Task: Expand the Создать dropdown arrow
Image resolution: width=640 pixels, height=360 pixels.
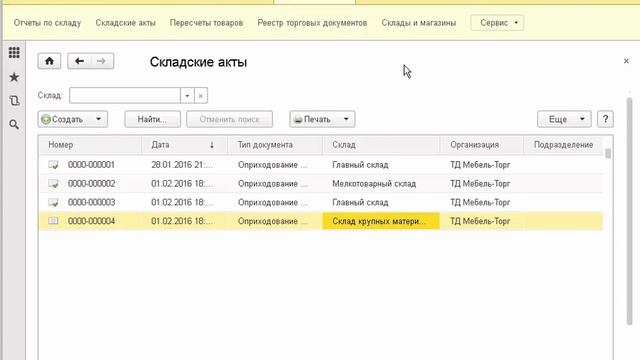Action: 98,119
